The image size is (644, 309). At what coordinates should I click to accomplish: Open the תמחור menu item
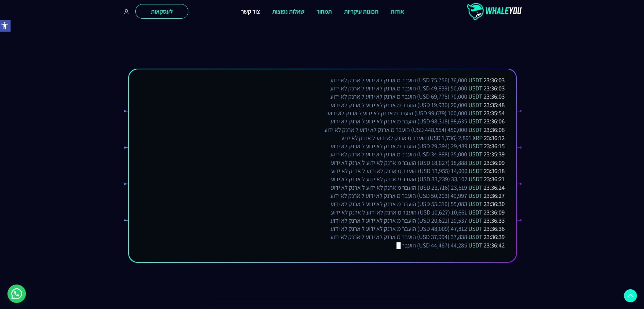tap(324, 12)
